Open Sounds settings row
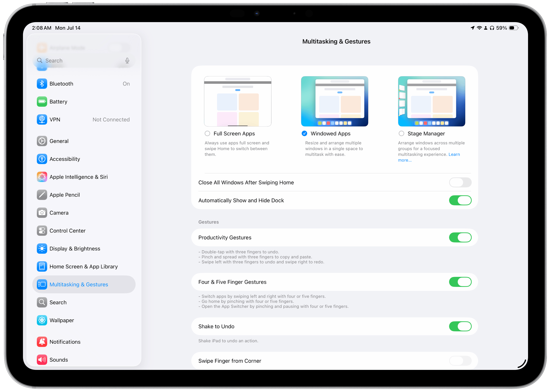 (x=84, y=360)
